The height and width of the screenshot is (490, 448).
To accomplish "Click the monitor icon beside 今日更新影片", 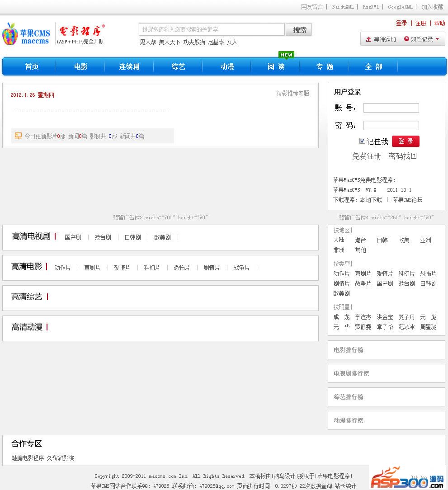I will coord(18,136).
